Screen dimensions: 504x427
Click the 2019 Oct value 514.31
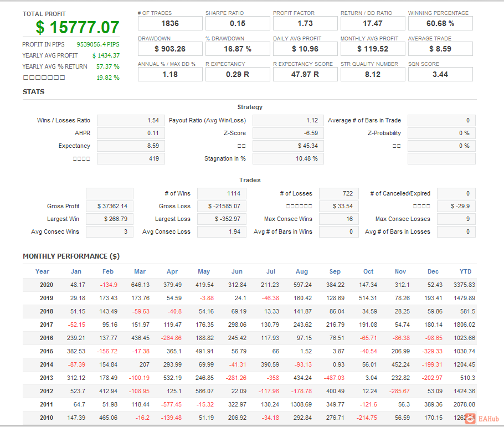(368, 298)
